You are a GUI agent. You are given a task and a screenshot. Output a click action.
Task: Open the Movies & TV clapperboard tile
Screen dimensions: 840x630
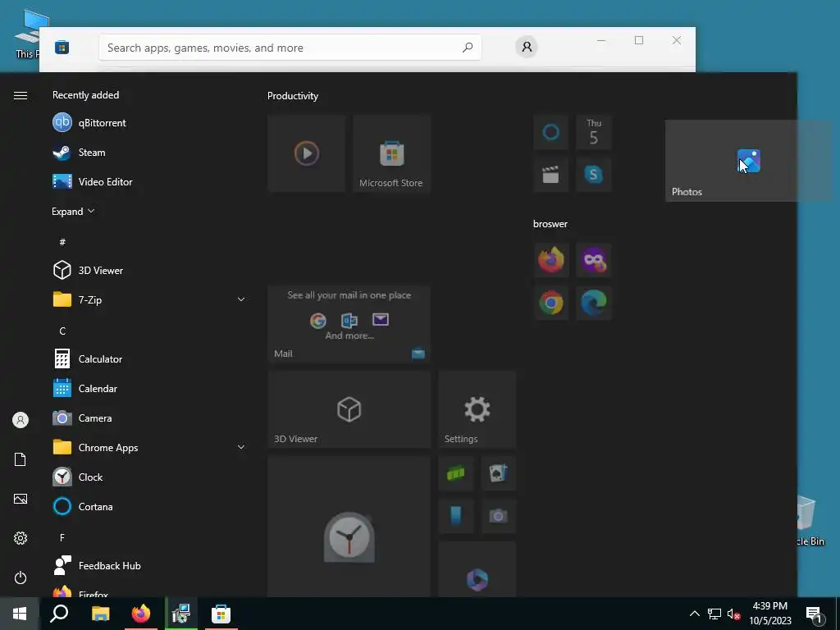550,175
